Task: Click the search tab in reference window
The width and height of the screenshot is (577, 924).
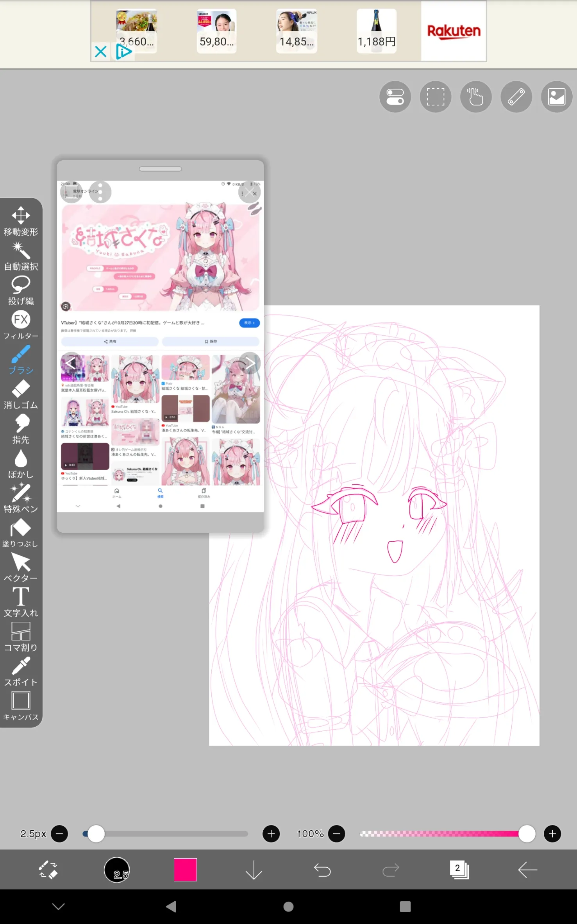Action: pos(160,492)
